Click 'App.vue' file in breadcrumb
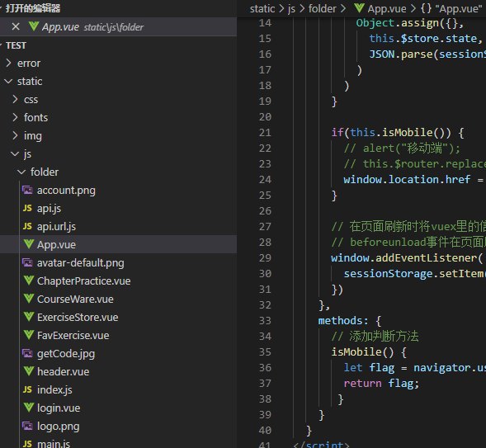The image size is (486, 448). [387, 9]
